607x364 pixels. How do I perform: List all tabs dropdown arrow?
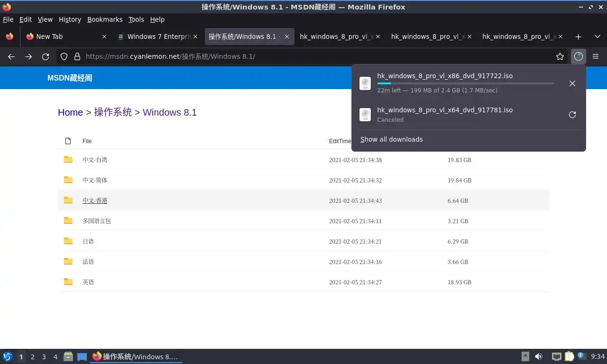597,36
